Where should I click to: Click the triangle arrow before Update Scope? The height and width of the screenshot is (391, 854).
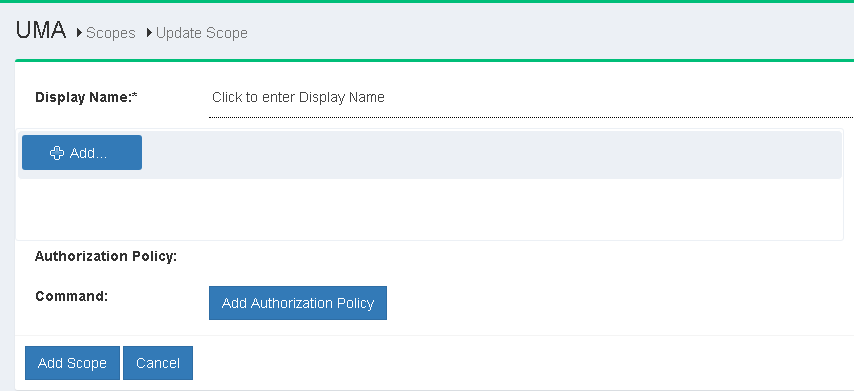[x=149, y=33]
